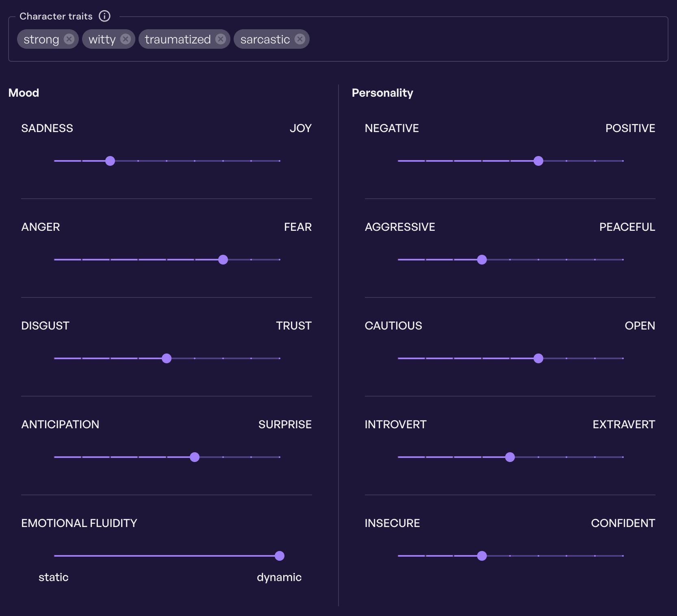This screenshot has width=677, height=616.
Task: Set Emotional Fluidity slider to static end
Action: point(54,556)
